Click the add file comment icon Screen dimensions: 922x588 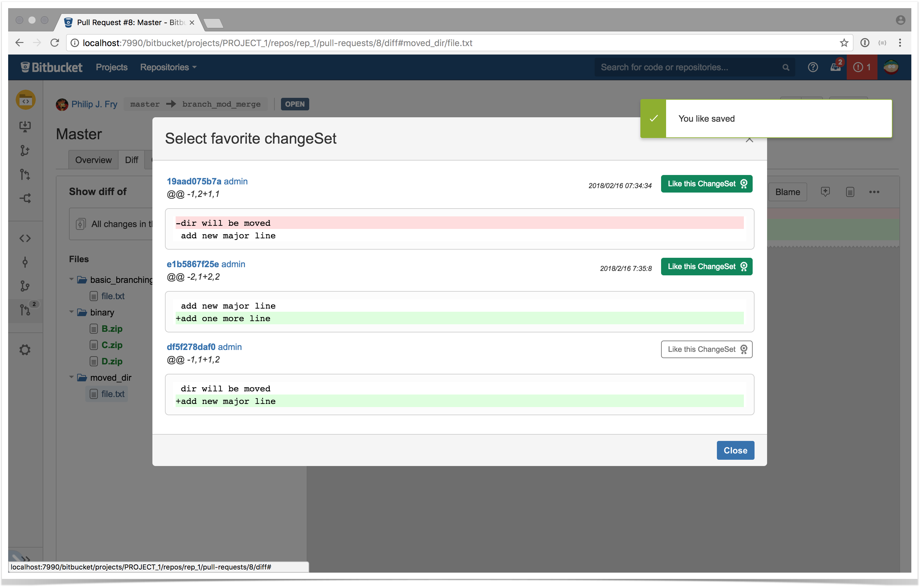[825, 192]
